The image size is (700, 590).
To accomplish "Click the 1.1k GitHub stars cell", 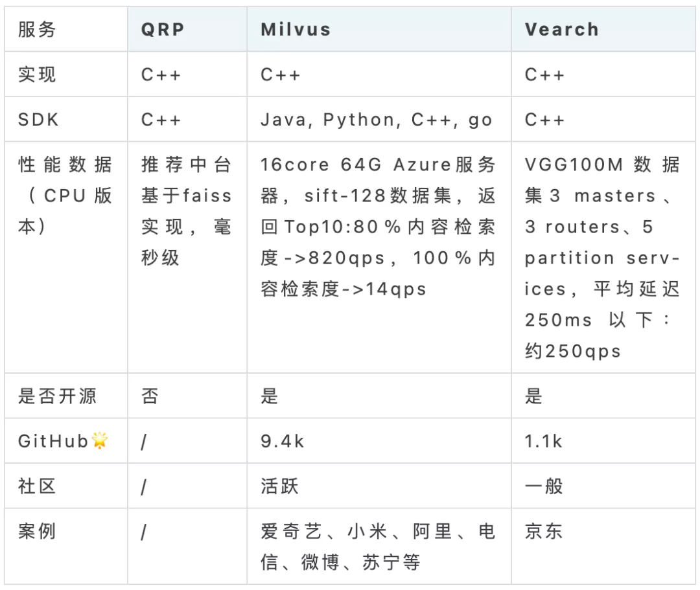I will pyautogui.click(x=603, y=440).
